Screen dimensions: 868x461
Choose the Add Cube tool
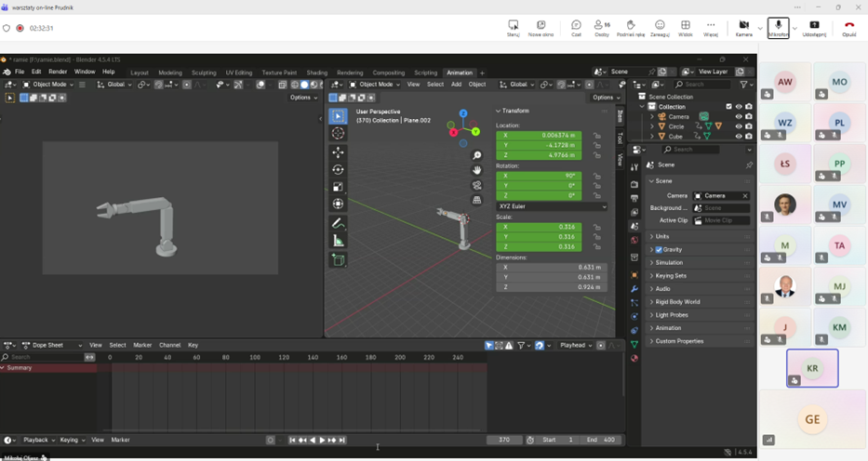[338, 260]
